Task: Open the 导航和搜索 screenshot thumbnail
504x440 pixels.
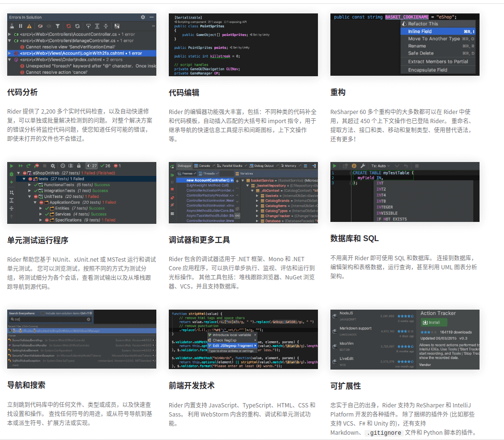Action: [x=82, y=339]
